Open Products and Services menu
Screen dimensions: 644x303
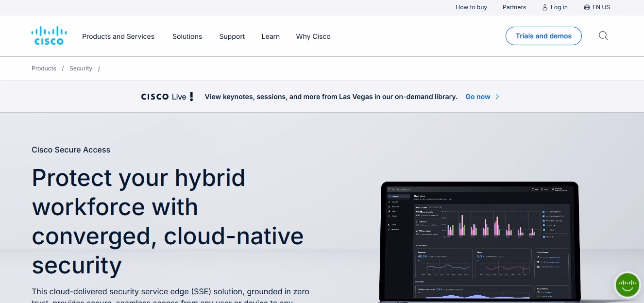pyautogui.click(x=118, y=36)
